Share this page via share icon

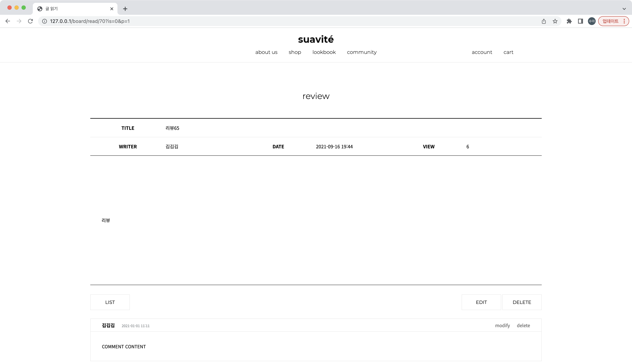(x=544, y=21)
